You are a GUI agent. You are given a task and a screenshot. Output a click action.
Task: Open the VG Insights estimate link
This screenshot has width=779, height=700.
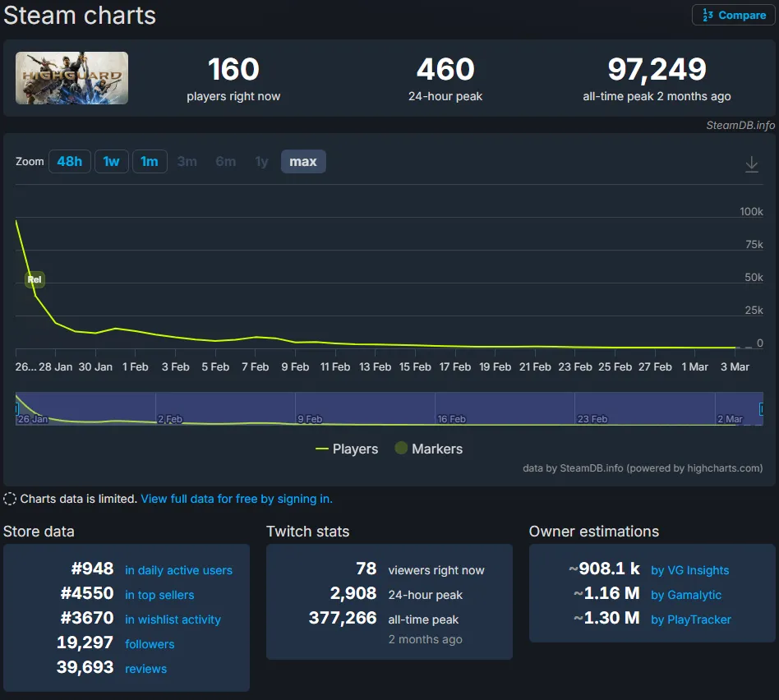coord(689,570)
